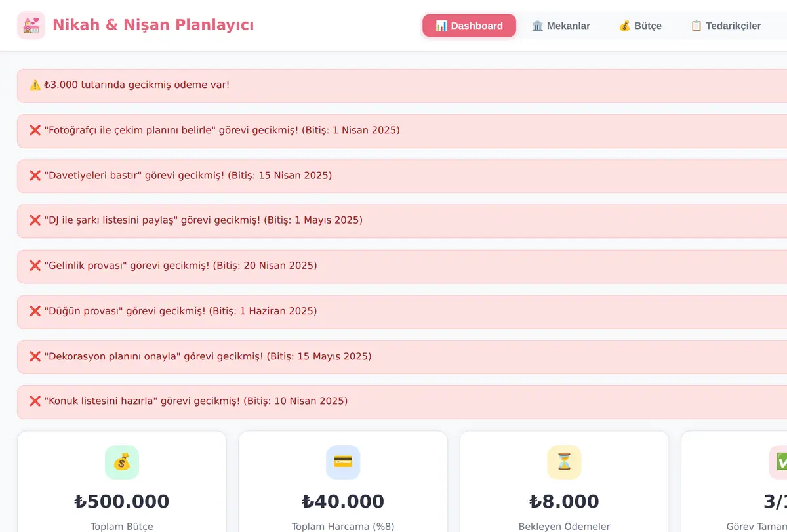Click the money bag icon on Toplam Bütçe card
The width and height of the screenshot is (787, 532).
click(x=122, y=462)
